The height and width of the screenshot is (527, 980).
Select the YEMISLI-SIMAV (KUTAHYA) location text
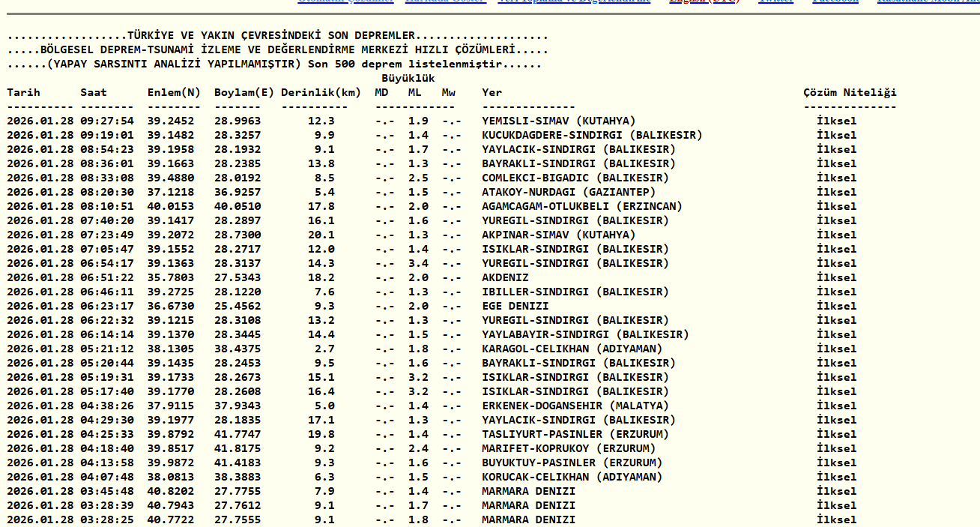click(558, 121)
